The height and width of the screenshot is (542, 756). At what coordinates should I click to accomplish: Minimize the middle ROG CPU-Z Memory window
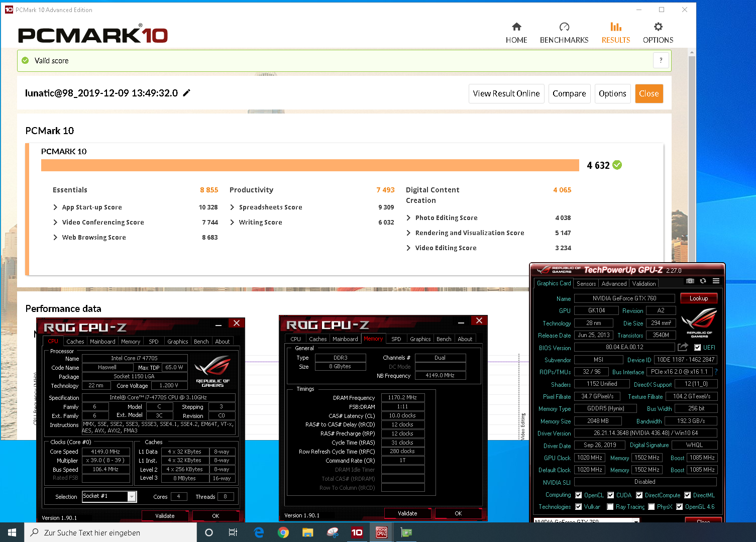461,323
